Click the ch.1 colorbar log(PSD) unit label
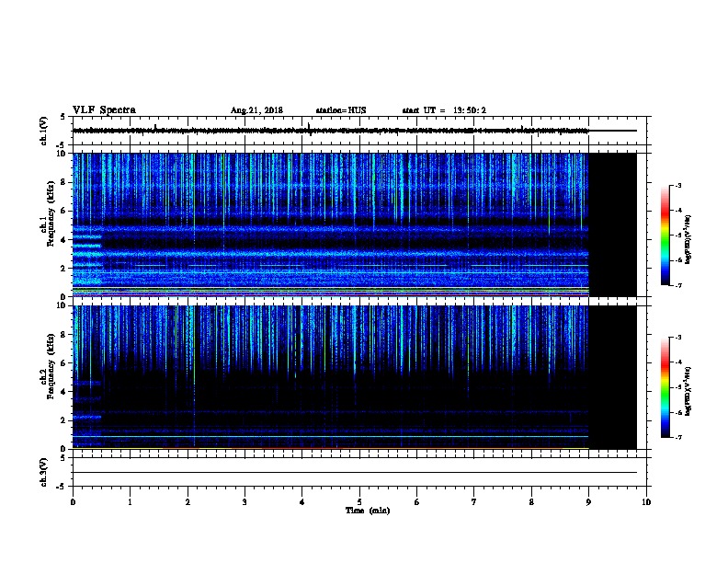Image resolution: width=728 pixels, height=563 pixels. pos(688,239)
